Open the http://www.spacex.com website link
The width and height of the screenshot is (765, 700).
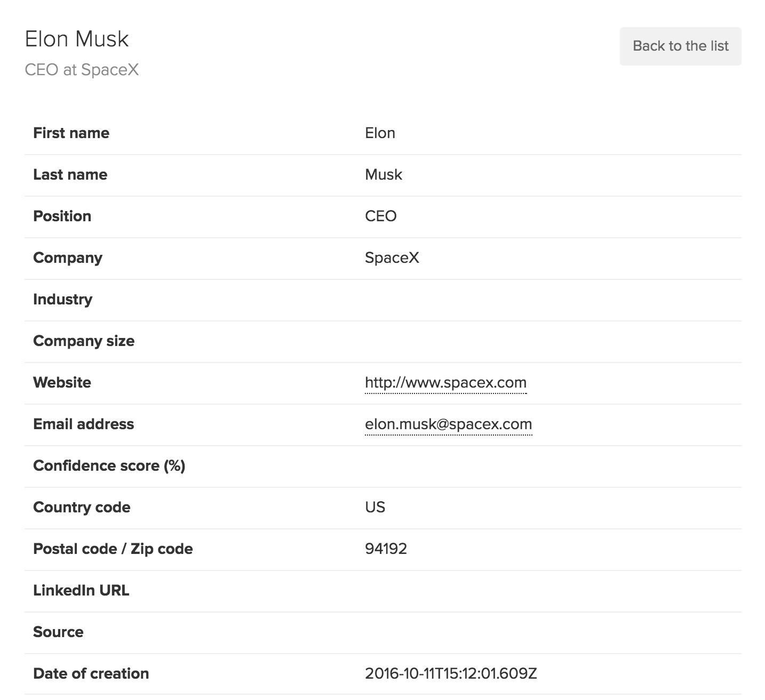pos(445,383)
